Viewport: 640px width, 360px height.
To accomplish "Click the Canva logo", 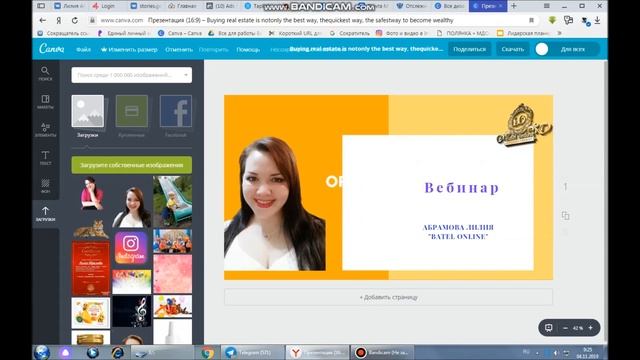I will click(51, 49).
